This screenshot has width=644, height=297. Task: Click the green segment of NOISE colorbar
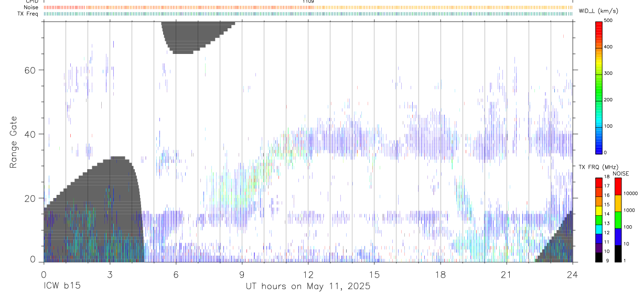(x=618, y=220)
